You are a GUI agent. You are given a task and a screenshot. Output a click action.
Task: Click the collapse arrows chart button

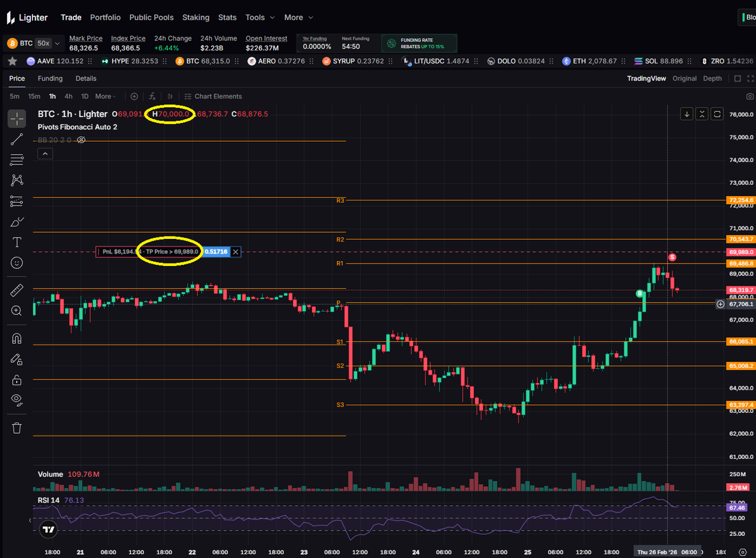click(703, 114)
